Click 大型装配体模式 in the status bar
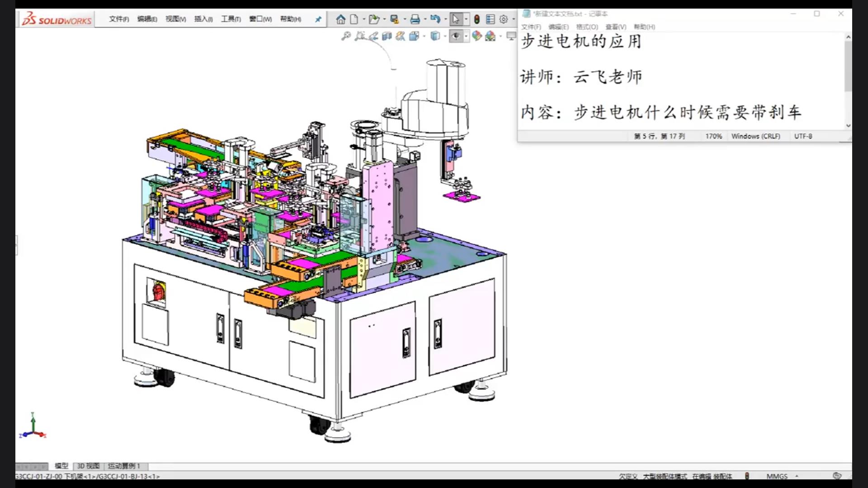This screenshot has width=868, height=488. pyautogui.click(x=665, y=476)
